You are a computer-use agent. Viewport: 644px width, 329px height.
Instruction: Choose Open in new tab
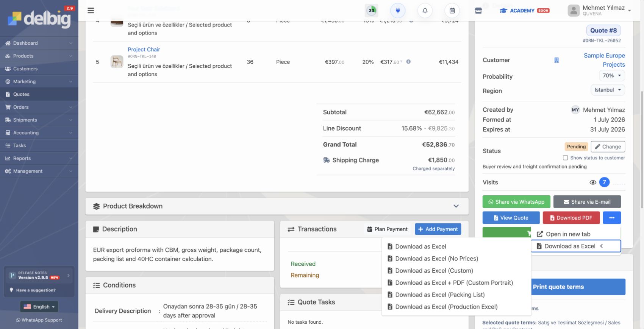point(576,234)
